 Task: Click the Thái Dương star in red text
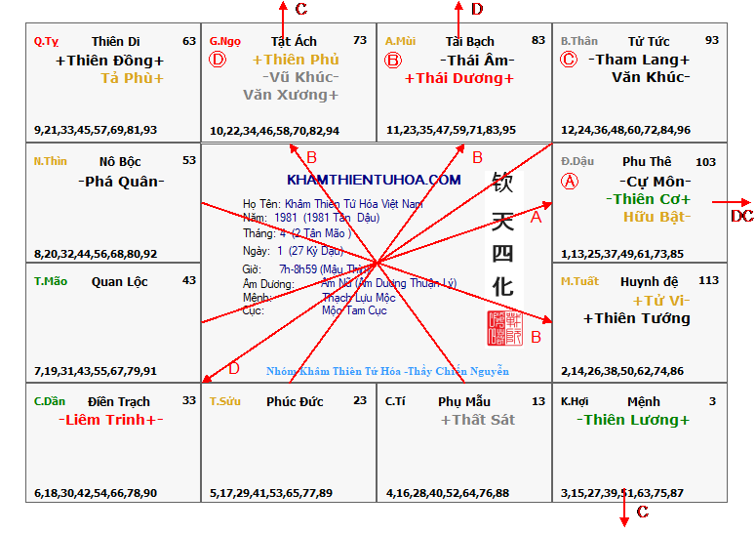click(459, 78)
